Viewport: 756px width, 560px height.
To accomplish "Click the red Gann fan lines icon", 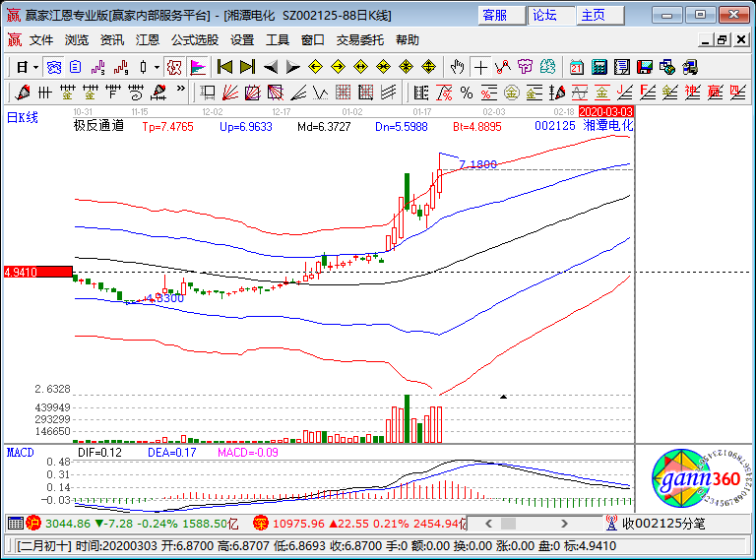I will (230, 93).
